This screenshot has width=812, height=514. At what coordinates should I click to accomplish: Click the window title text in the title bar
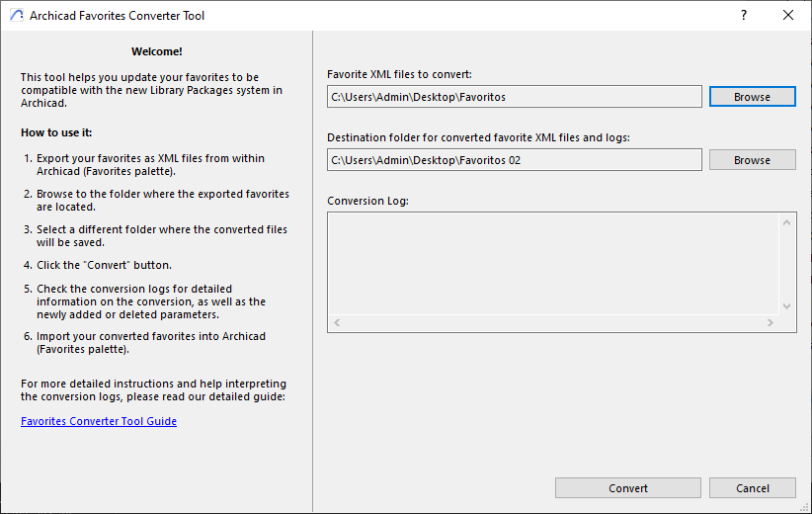pos(118,16)
